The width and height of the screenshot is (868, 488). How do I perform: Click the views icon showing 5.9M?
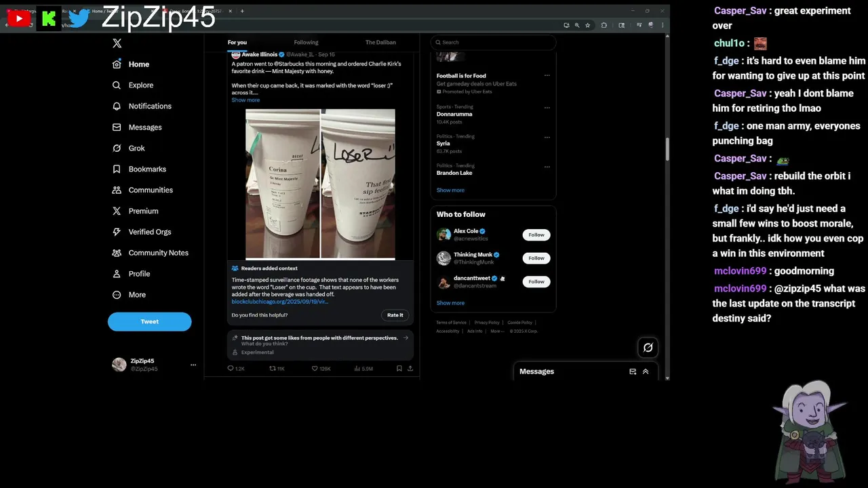tap(357, 369)
